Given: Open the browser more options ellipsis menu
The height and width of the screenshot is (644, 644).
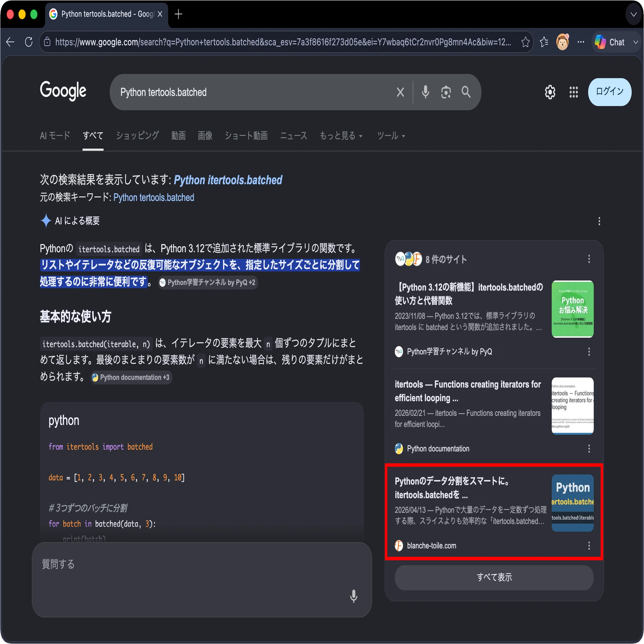Looking at the screenshot, I should click(581, 42).
